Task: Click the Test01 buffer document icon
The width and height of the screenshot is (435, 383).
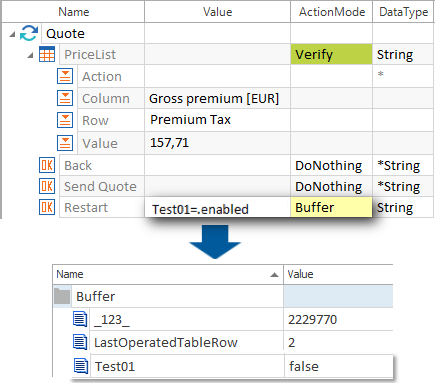Action: point(80,366)
